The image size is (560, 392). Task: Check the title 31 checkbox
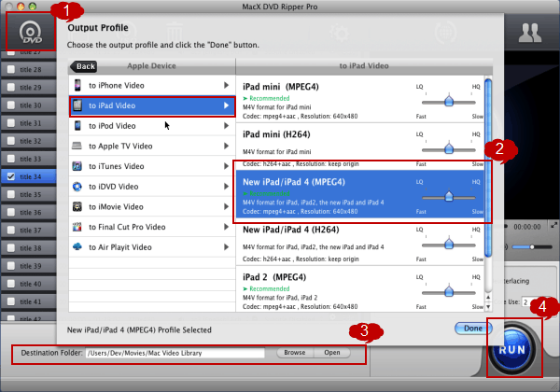[x=11, y=123]
